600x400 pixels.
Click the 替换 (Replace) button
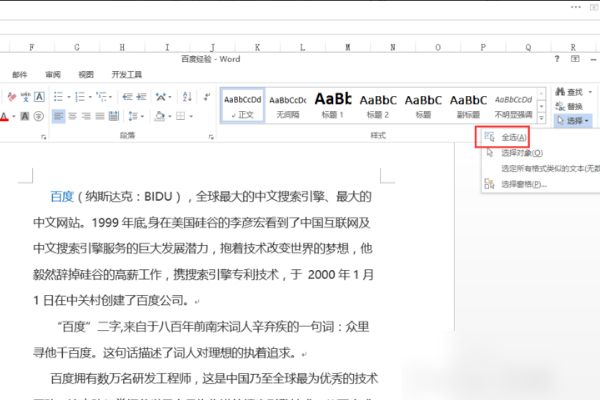tap(569, 106)
